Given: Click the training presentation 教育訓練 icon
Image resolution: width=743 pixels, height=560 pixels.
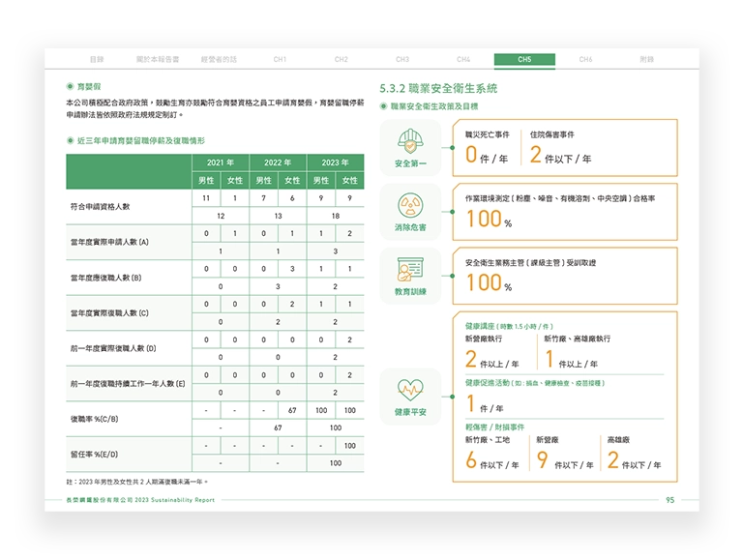Looking at the screenshot, I should tap(410, 270).
